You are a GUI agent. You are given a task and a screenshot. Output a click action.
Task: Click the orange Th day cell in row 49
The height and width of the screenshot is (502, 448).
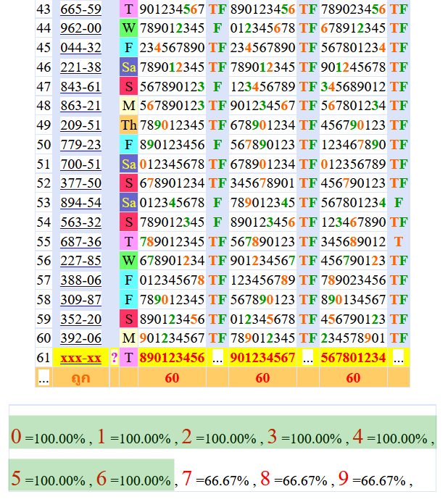[128, 125]
